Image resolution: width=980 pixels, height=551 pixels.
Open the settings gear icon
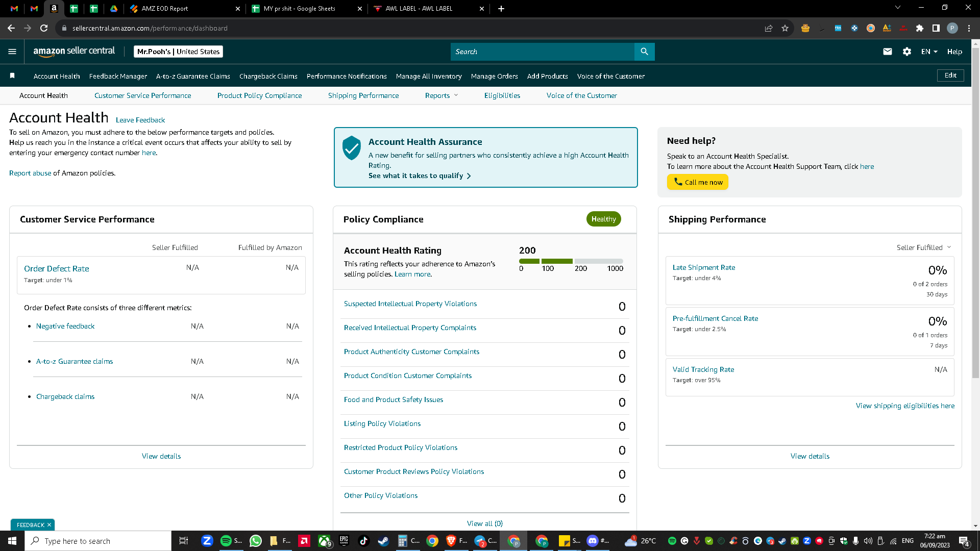pyautogui.click(x=907, y=52)
